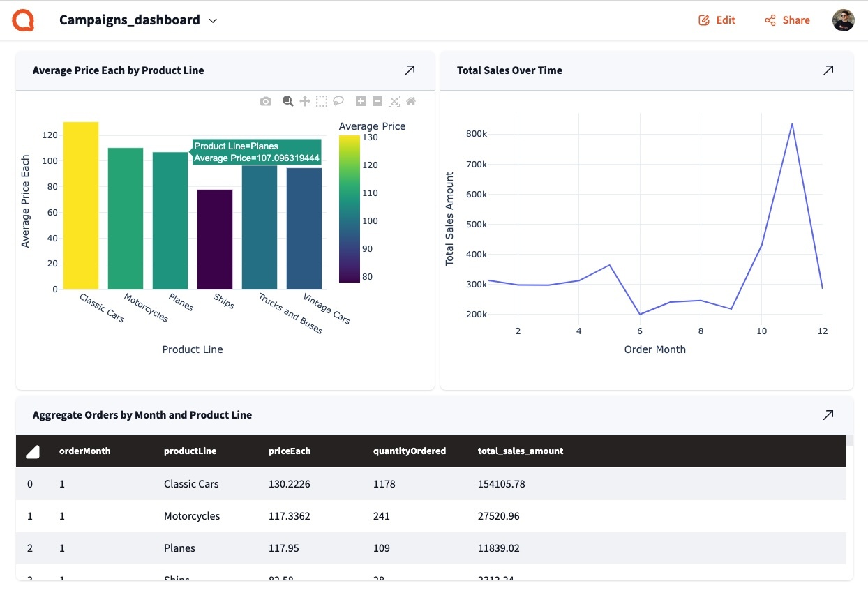Viewport: 868px width, 595px height.
Task: Click the 117.95 price cell
Action: point(284,548)
